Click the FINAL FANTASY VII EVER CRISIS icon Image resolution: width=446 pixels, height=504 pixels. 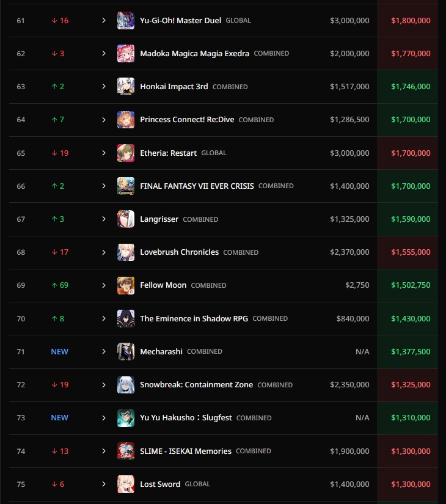(x=126, y=186)
